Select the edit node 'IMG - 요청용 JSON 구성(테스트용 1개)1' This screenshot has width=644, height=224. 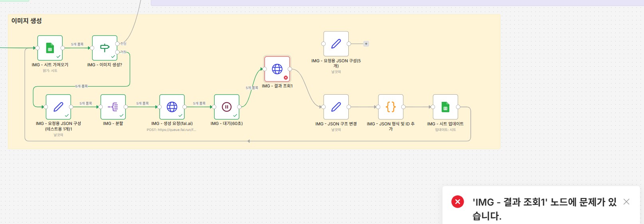coord(58,107)
